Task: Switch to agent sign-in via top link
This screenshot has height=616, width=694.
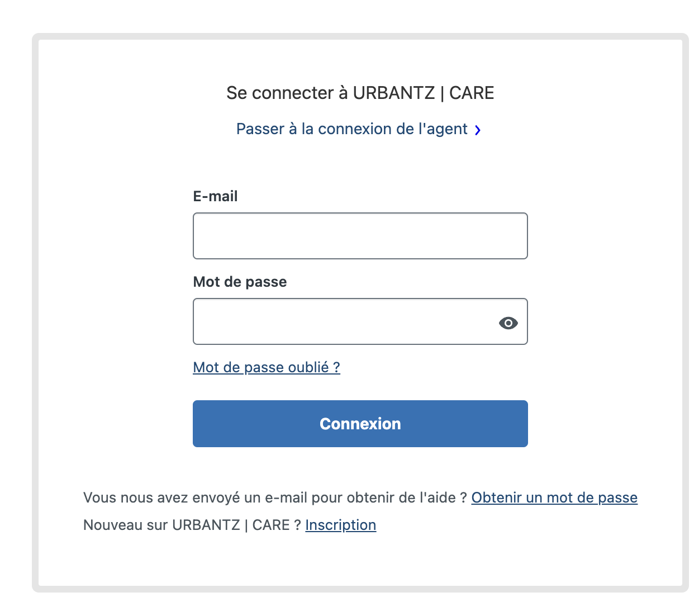Action: [x=358, y=129]
